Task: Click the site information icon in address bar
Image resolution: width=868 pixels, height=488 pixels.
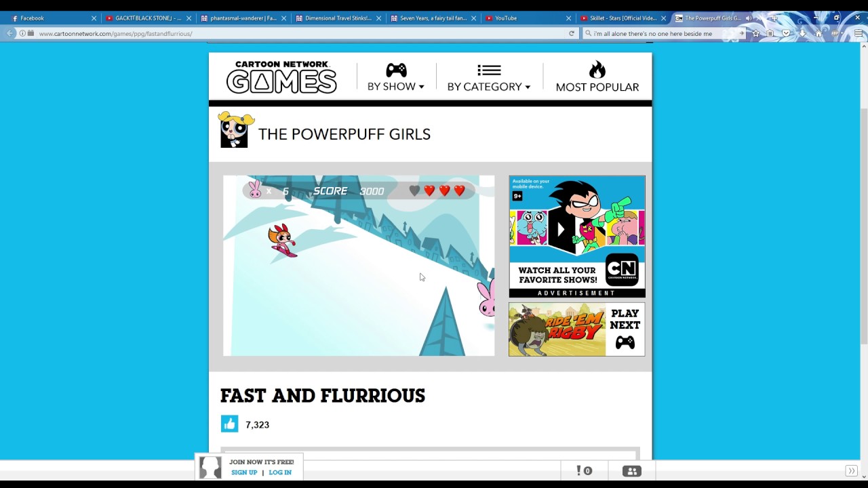Action: point(22,33)
